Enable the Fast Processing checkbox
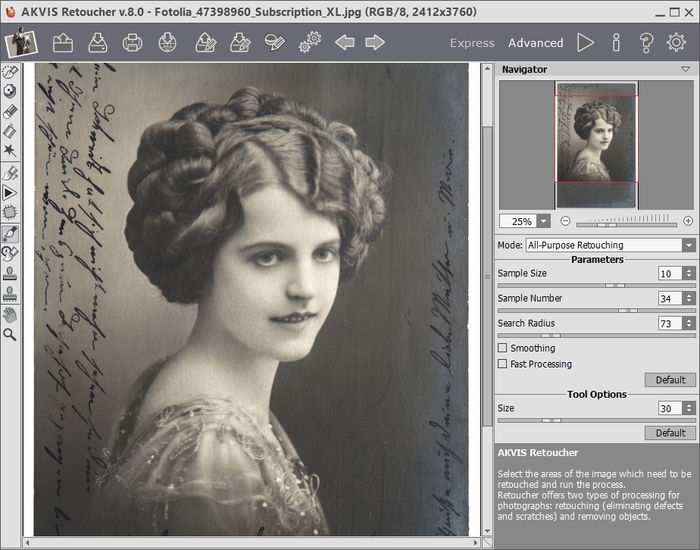The image size is (700, 550). coord(502,364)
